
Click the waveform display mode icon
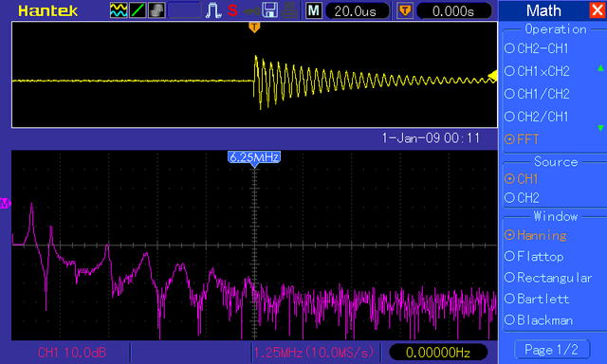coord(118,10)
